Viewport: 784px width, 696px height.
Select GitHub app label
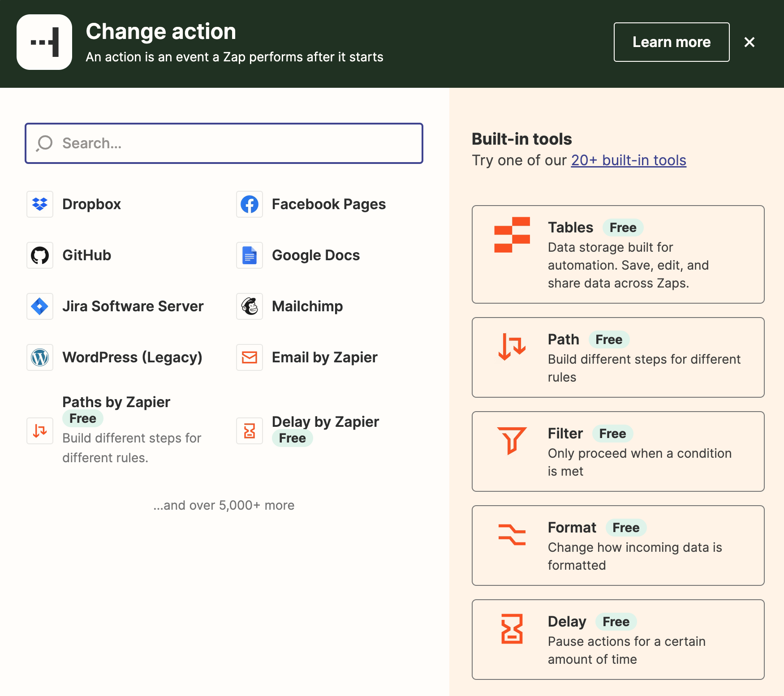[86, 255]
